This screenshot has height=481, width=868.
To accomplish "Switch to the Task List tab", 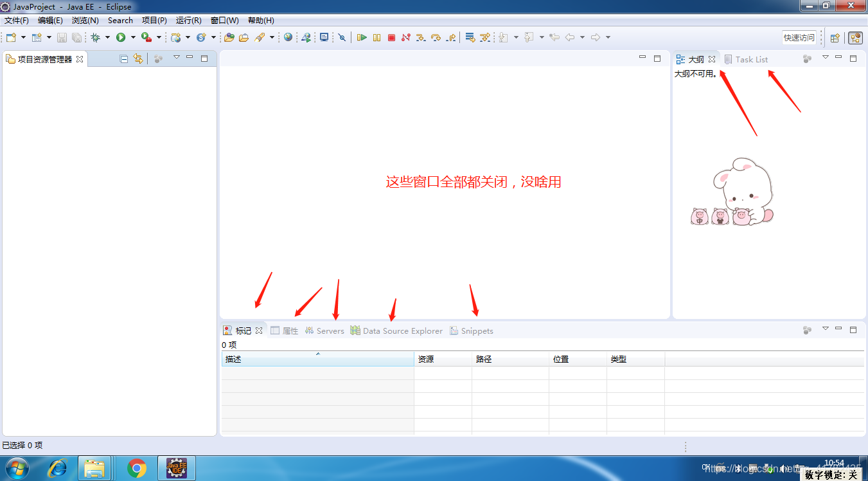I will (752, 59).
